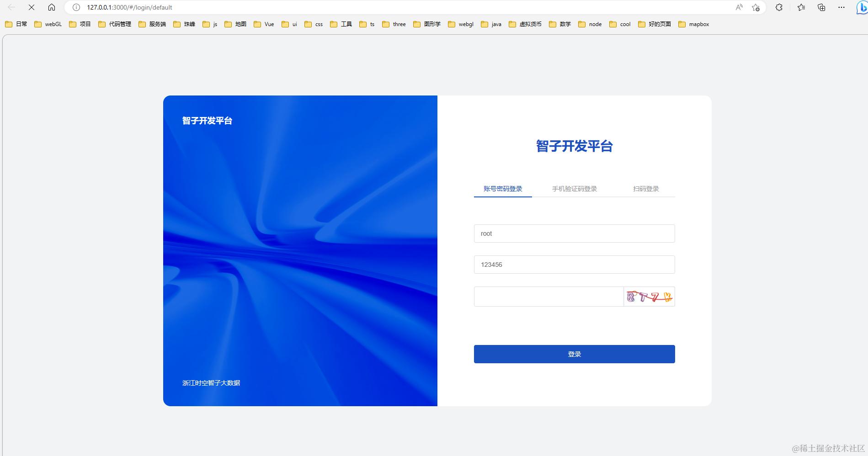Image resolution: width=868 pixels, height=456 pixels.
Task: Click the address bar URL 127.0.0.1:3000
Action: (129, 7)
